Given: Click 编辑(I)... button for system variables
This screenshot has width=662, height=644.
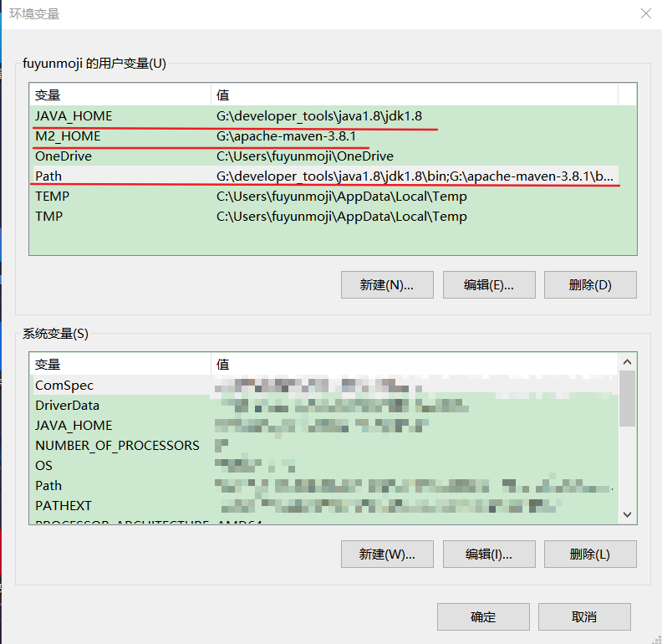Looking at the screenshot, I should click(x=489, y=554).
